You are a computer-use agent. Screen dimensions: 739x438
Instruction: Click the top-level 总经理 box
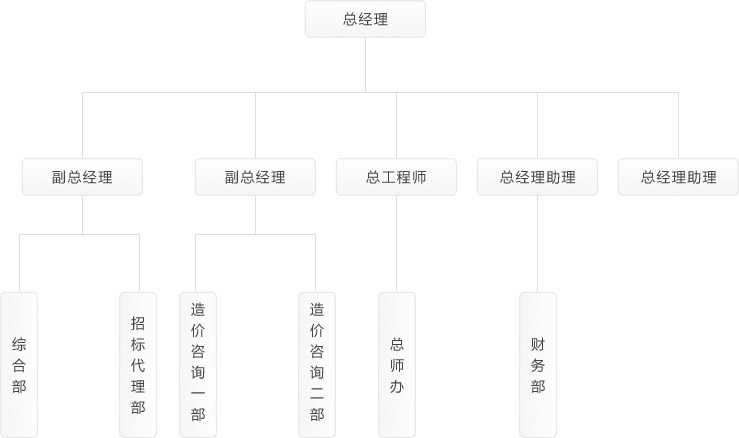point(365,19)
